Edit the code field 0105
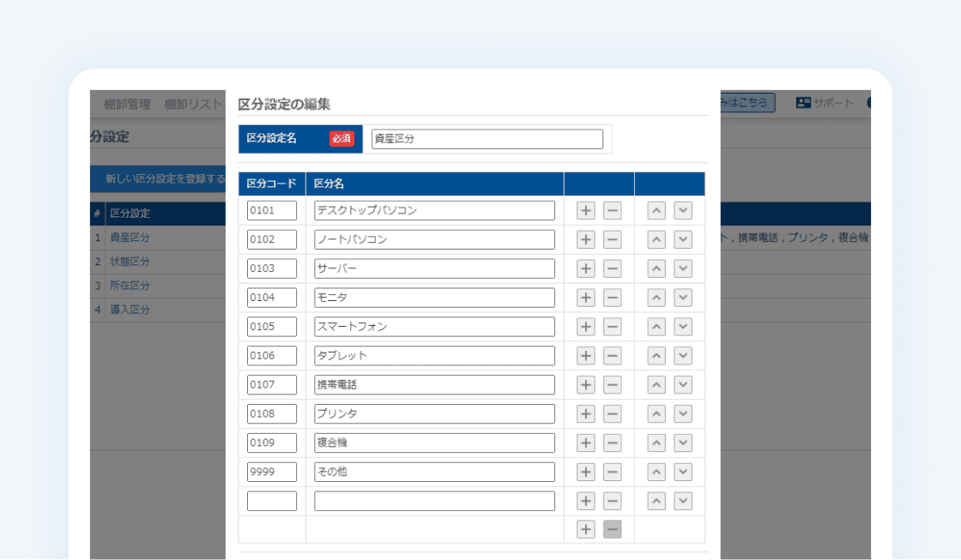The width and height of the screenshot is (961, 560). [271, 327]
